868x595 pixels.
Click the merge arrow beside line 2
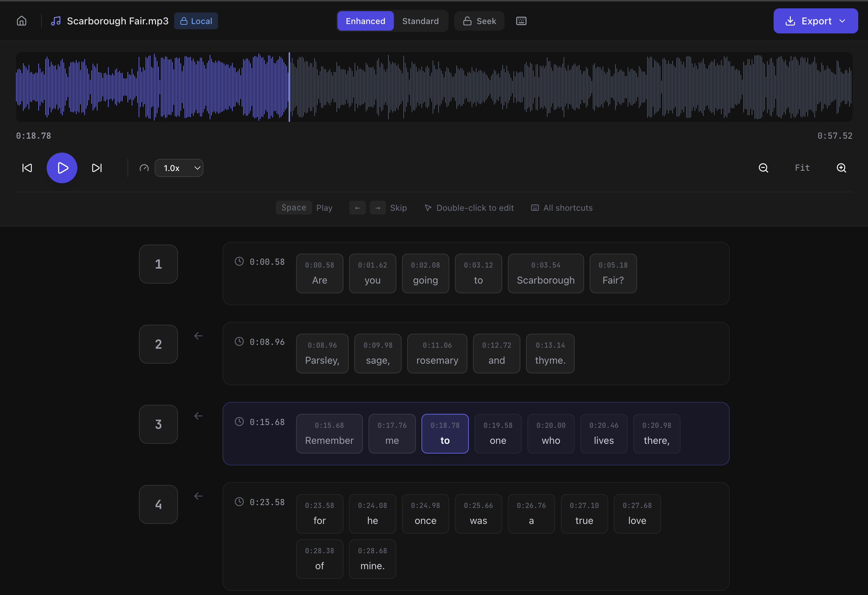tap(198, 336)
